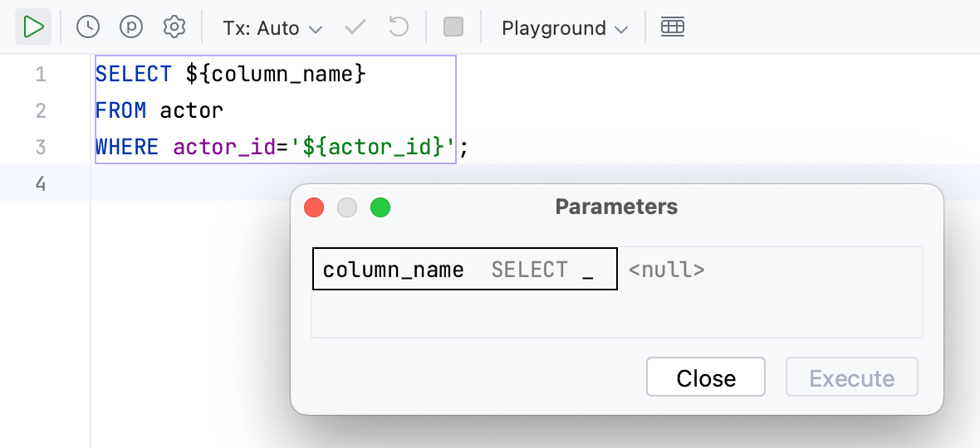Click line number 4 in the gutter

click(x=41, y=183)
